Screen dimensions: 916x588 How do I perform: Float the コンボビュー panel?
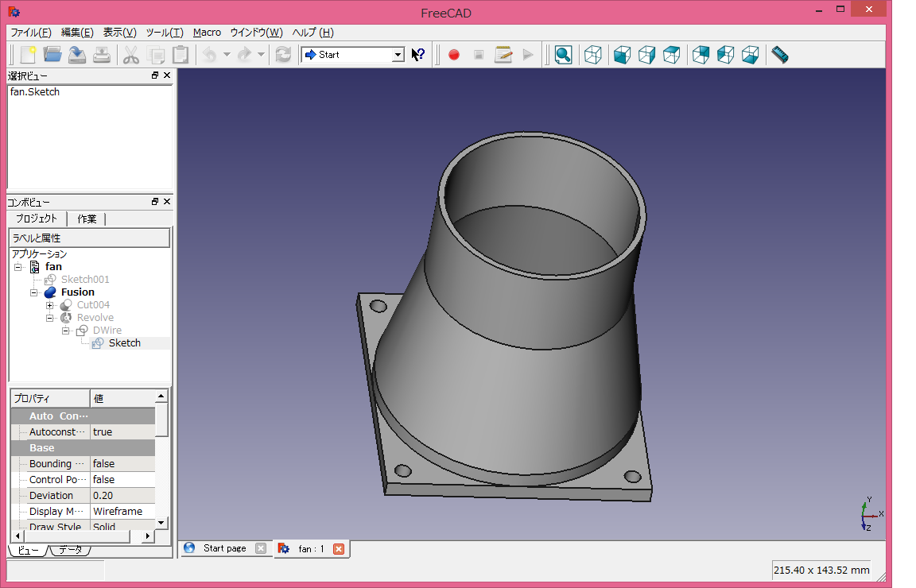click(x=155, y=202)
